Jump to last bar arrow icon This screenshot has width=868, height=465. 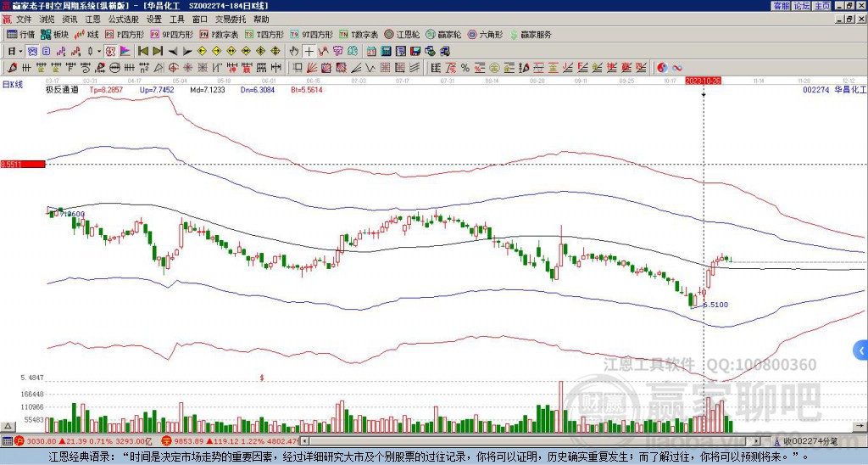coord(157,52)
